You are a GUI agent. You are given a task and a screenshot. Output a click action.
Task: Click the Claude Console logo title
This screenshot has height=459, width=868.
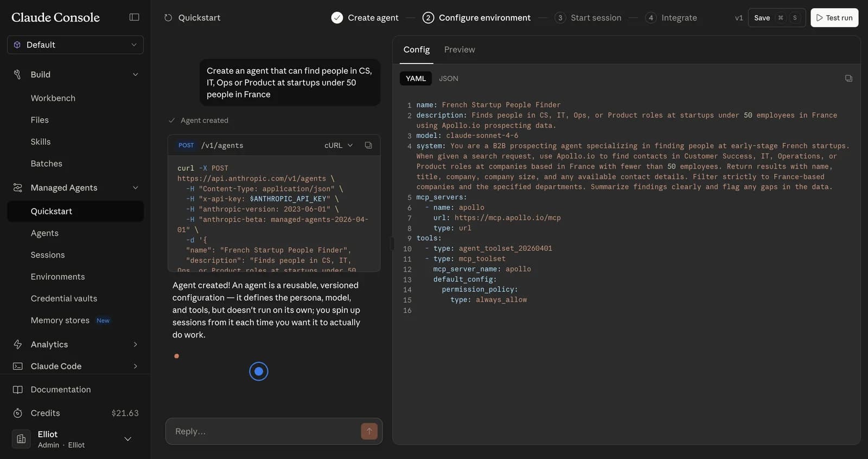point(56,17)
